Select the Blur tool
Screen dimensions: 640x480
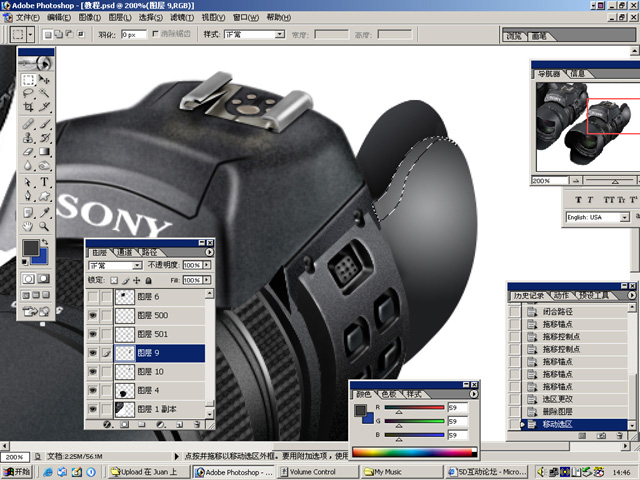[x=28, y=165]
